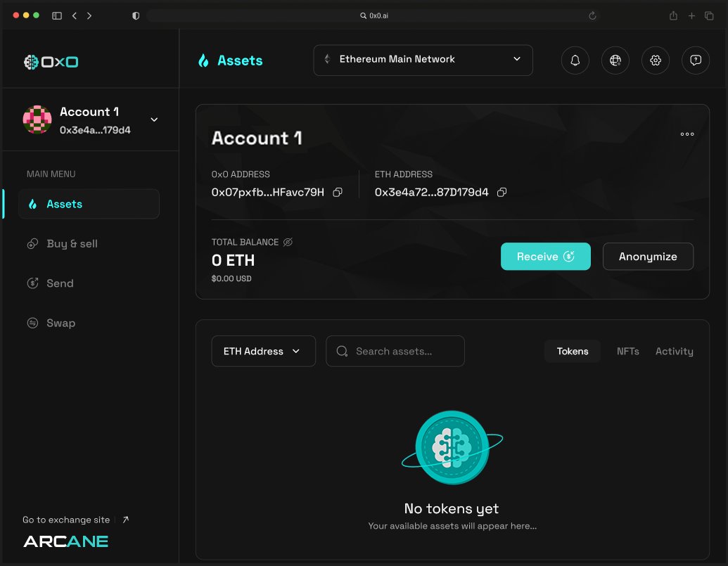
Task: Select Swap in the sidebar
Action: (60, 323)
